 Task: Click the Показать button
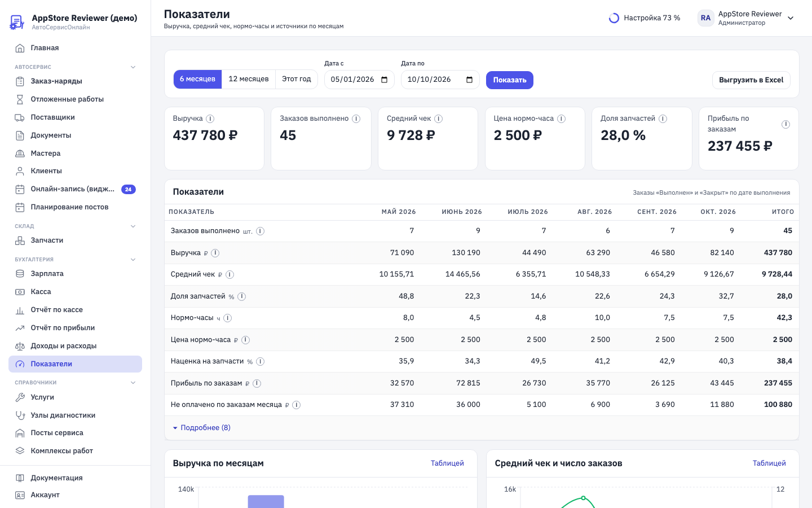point(510,80)
